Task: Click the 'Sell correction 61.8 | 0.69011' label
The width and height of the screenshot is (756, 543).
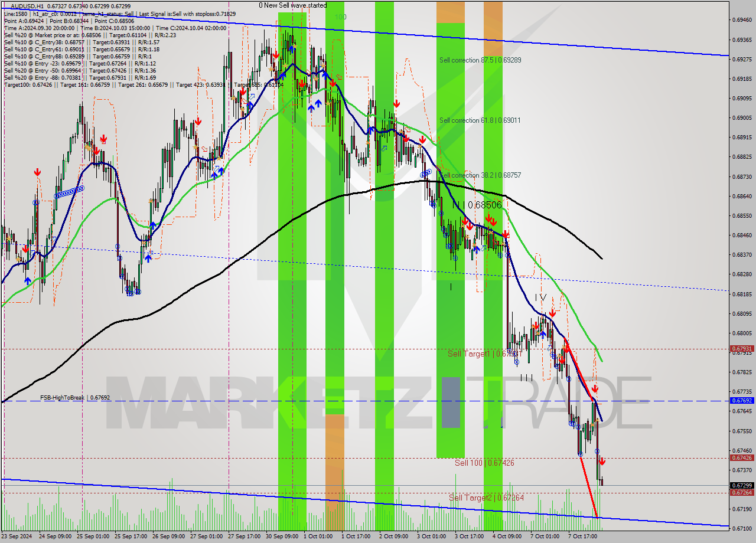Action: tap(480, 120)
